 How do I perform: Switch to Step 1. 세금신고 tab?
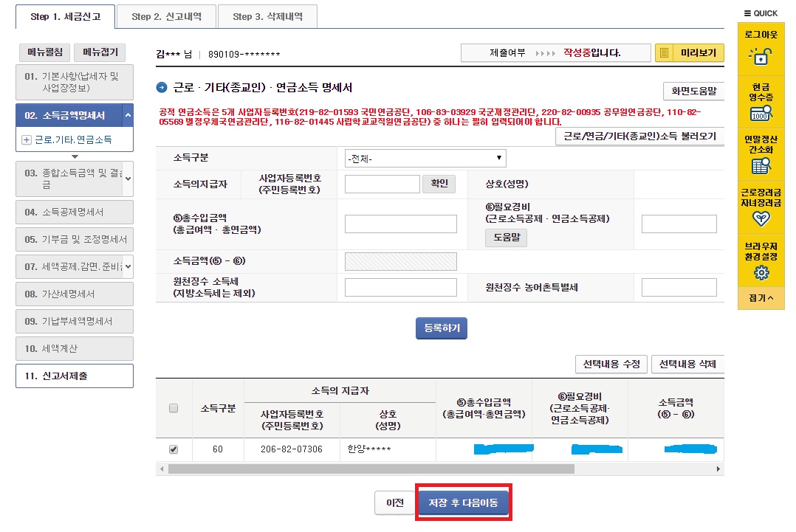(66, 17)
